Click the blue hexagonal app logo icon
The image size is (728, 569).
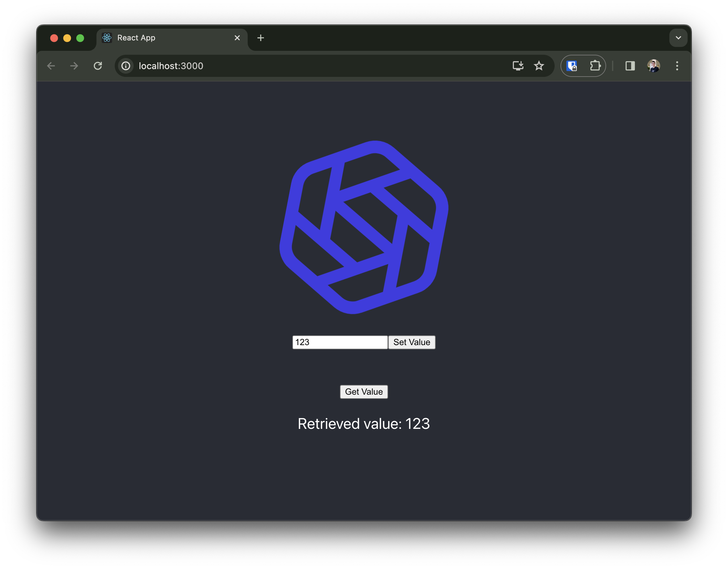pos(364,227)
